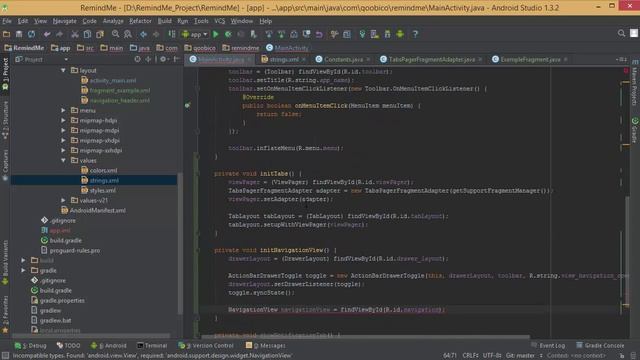640x360 pixels.
Task: Click the Synchronize toolbar icon
Action: [31, 34]
